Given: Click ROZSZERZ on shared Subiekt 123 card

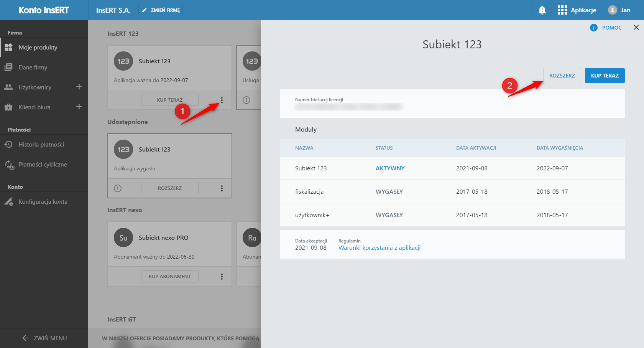Looking at the screenshot, I should pos(170,188).
